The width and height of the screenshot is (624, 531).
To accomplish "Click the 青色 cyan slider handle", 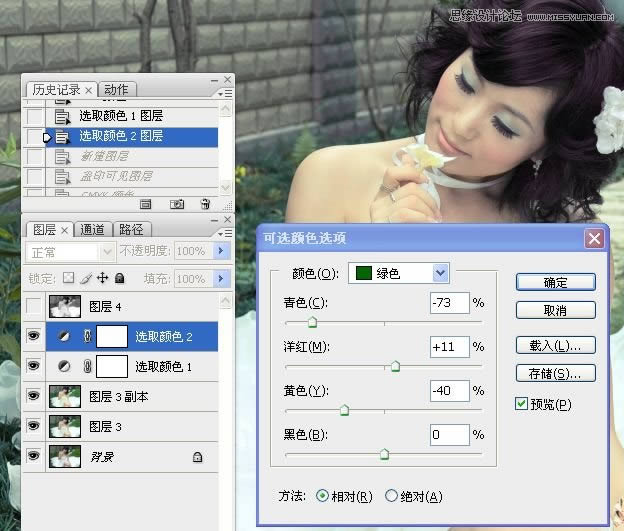I will [x=312, y=323].
